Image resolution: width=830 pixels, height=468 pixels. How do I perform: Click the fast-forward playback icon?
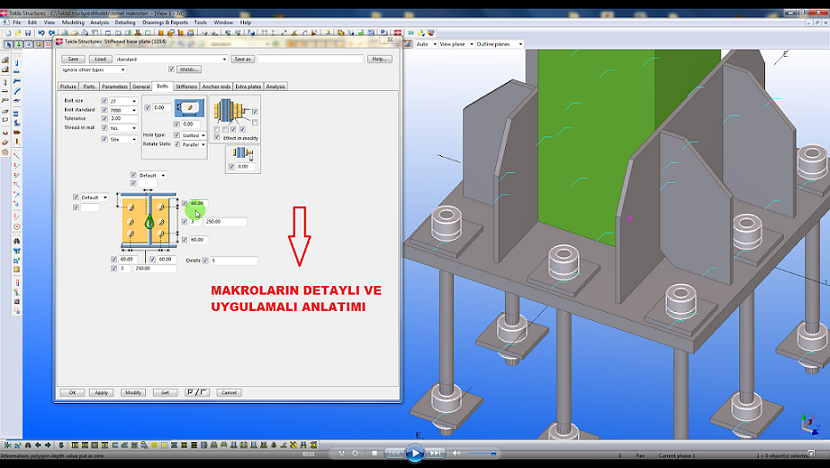pos(435,453)
